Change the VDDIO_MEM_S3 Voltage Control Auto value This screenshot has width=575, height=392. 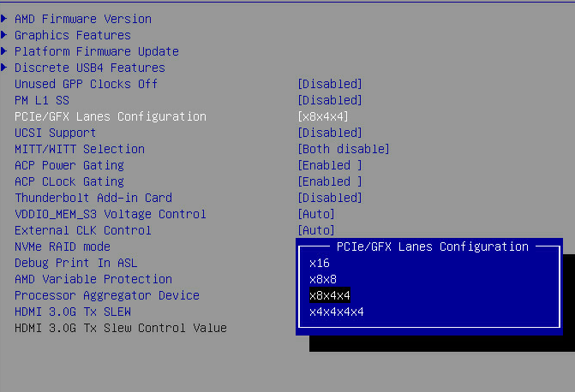tap(316, 214)
